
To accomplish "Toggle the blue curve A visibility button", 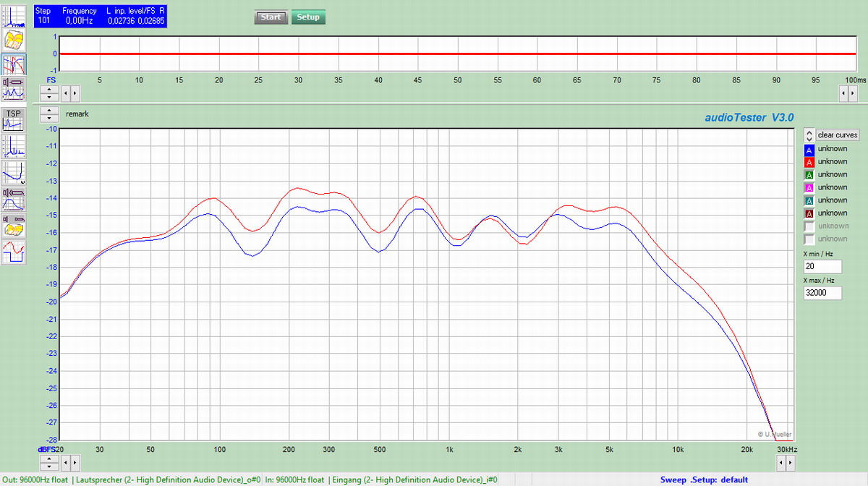I will (809, 149).
